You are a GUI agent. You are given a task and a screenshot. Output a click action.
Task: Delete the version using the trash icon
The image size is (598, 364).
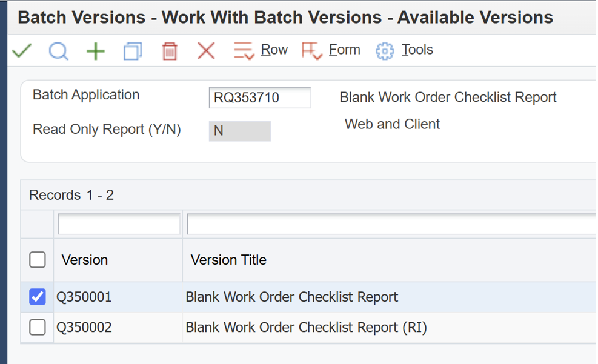pos(170,51)
